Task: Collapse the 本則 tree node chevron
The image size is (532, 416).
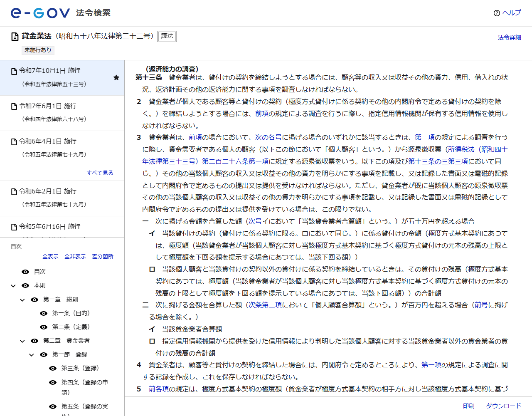Action: coord(13,286)
